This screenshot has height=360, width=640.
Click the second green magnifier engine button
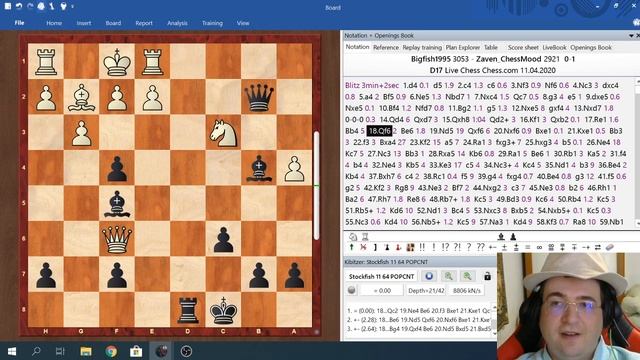click(x=467, y=276)
